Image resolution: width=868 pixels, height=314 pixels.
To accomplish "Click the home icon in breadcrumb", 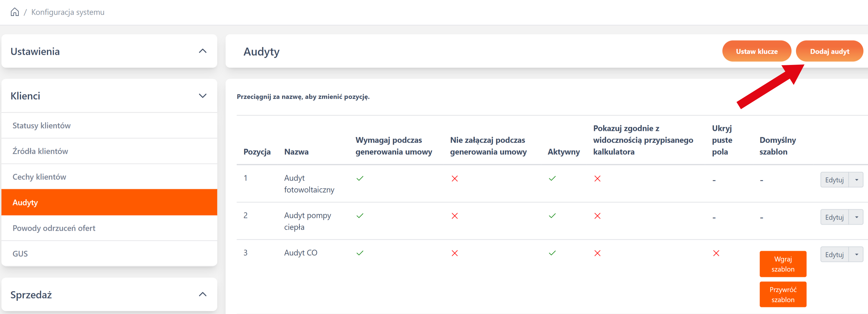I will click(x=14, y=12).
